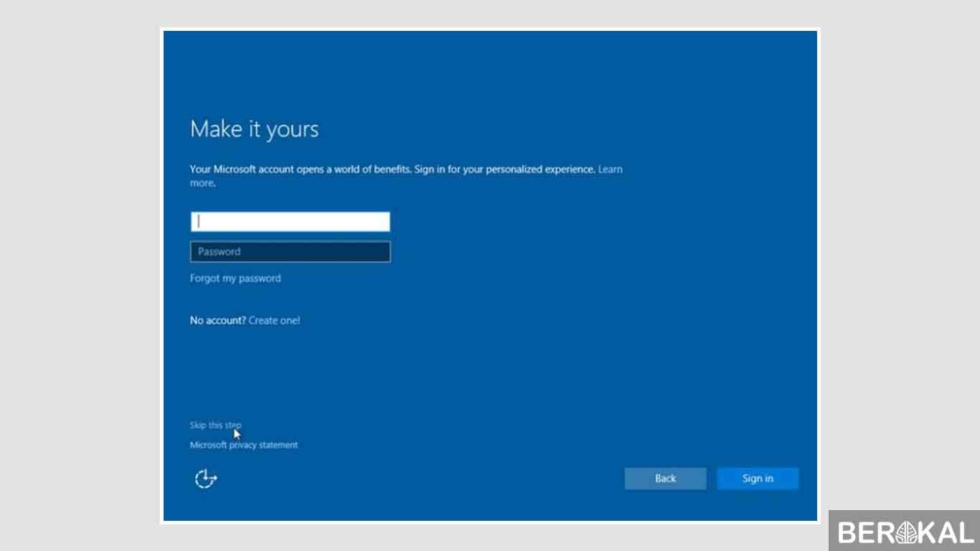980x551 pixels.
Task: Click the Sign in button
Action: tap(758, 479)
